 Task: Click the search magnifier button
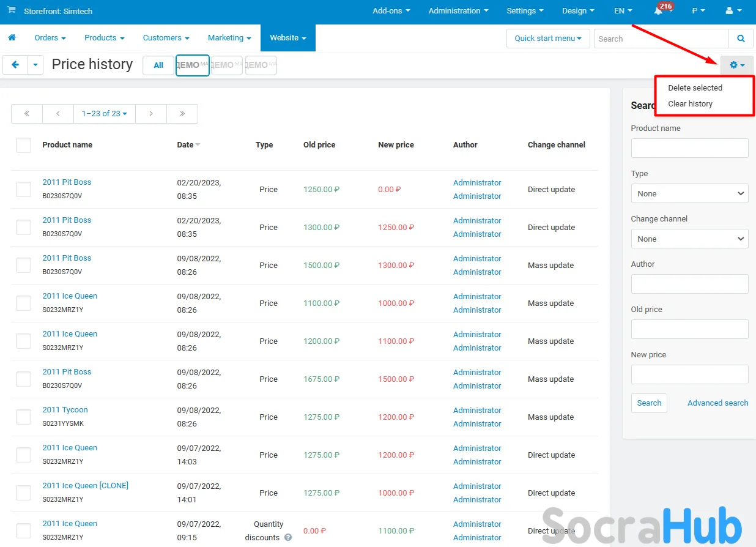[741, 39]
